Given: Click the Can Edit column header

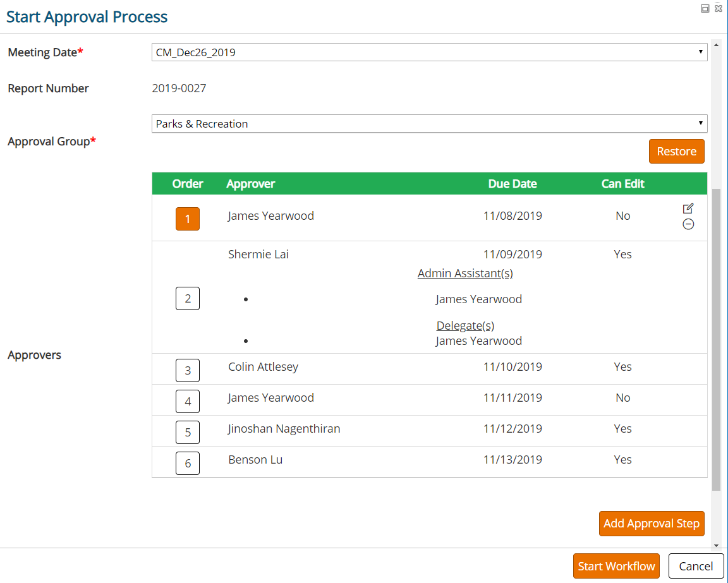Looking at the screenshot, I should (622, 184).
